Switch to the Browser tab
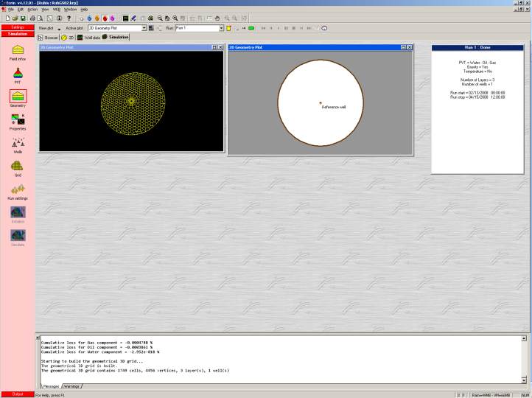The width and height of the screenshot is (532, 398). click(x=48, y=36)
